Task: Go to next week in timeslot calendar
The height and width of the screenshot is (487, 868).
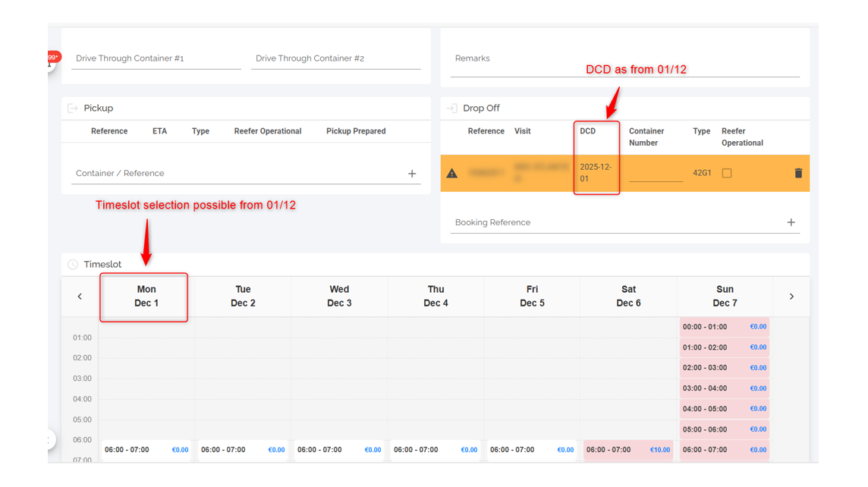Action: click(791, 297)
